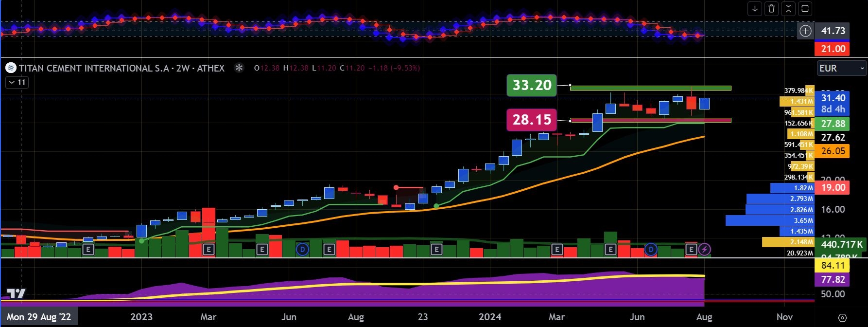Click the asterisk icon after ATHEX
The width and height of the screenshot is (868, 327).
point(239,68)
